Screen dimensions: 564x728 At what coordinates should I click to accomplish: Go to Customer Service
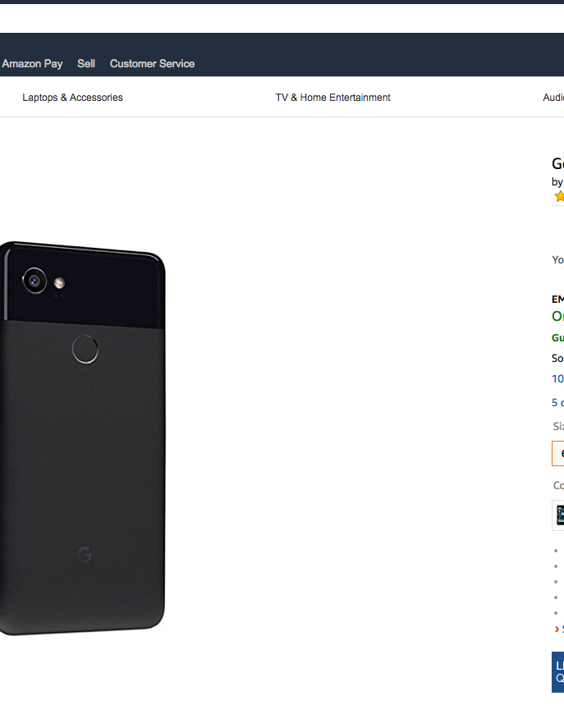click(152, 63)
